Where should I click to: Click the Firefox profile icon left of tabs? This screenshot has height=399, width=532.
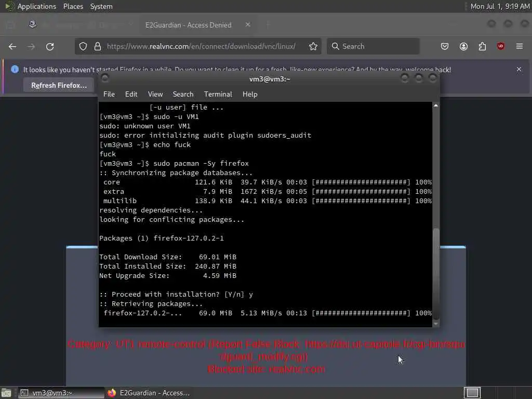pyautogui.click(x=33, y=24)
